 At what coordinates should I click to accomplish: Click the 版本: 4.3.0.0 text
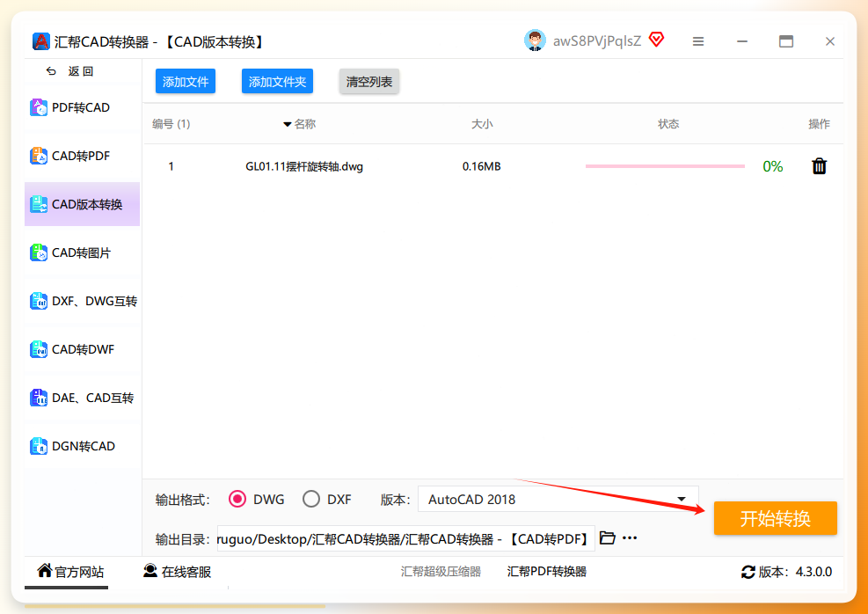click(x=795, y=572)
